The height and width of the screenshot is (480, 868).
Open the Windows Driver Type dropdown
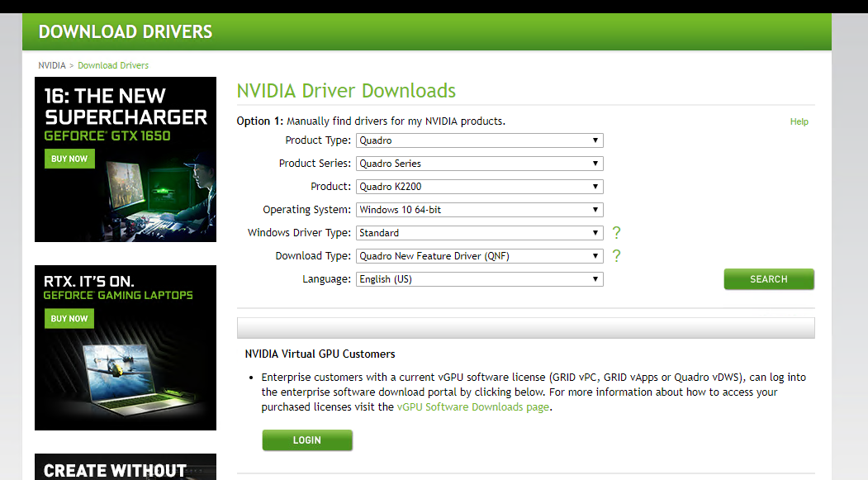point(479,232)
